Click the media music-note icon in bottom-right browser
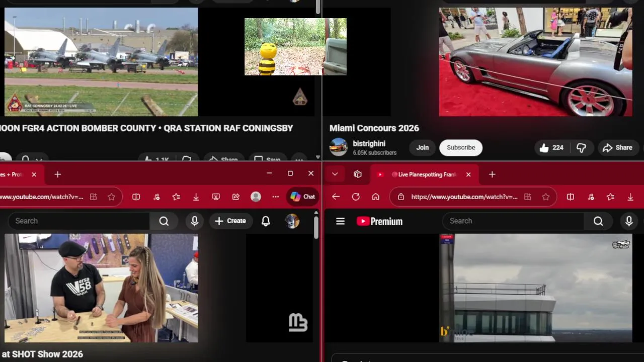This screenshot has height=362, width=644. point(591,197)
